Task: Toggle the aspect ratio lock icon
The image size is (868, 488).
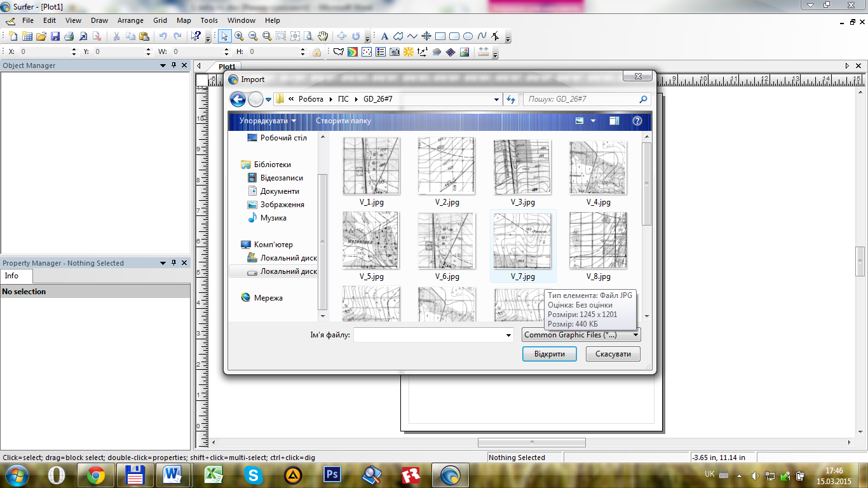Action: 316,52
